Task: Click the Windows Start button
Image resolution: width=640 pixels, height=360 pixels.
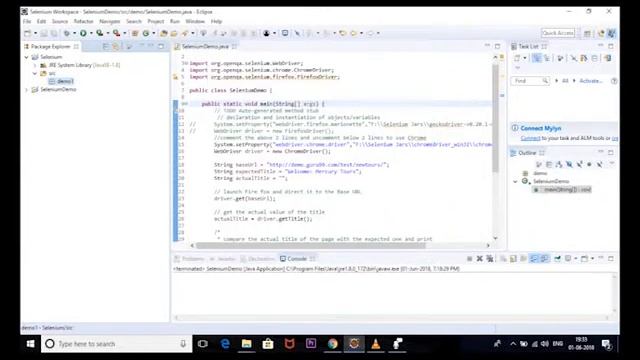Action: click(x=30, y=344)
